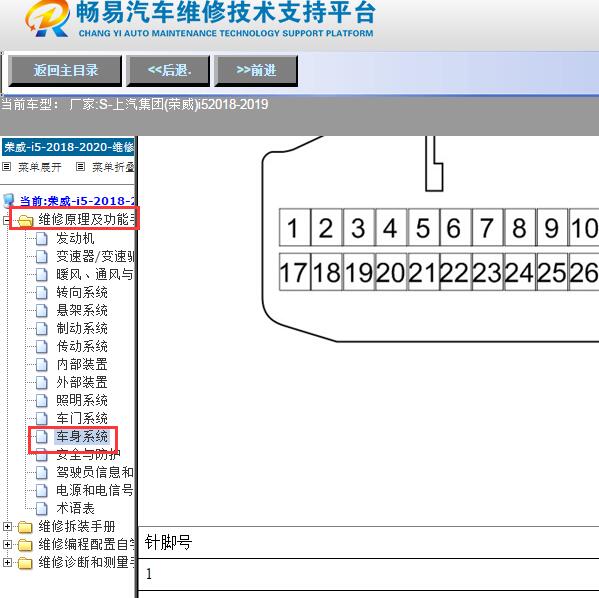Click connector pin 22 in diagram
The height and width of the screenshot is (598, 599).
(456, 272)
